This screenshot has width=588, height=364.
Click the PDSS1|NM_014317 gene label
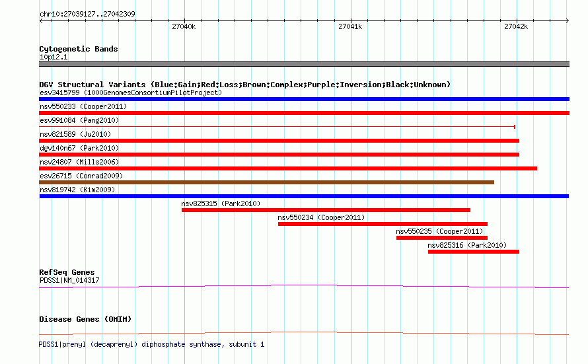click(69, 280)
